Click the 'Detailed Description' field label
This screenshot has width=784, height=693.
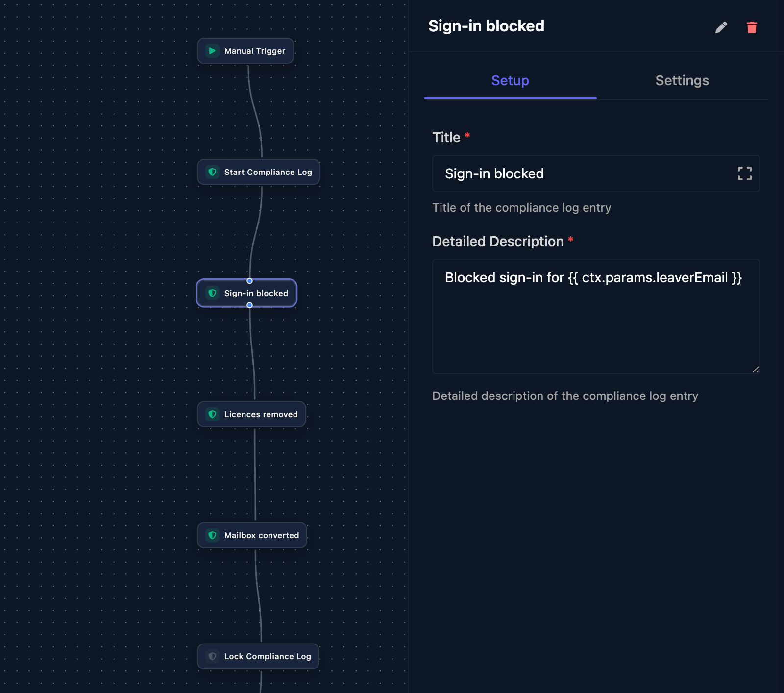[x=498, y=241]
